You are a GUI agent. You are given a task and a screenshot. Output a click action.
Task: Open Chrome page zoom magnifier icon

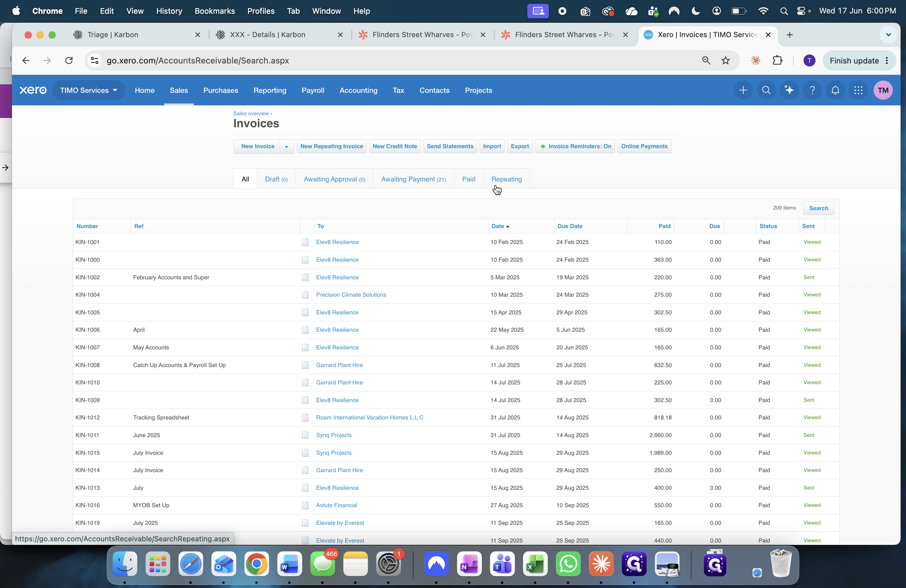pyautogui.click(x=706, y=60)
